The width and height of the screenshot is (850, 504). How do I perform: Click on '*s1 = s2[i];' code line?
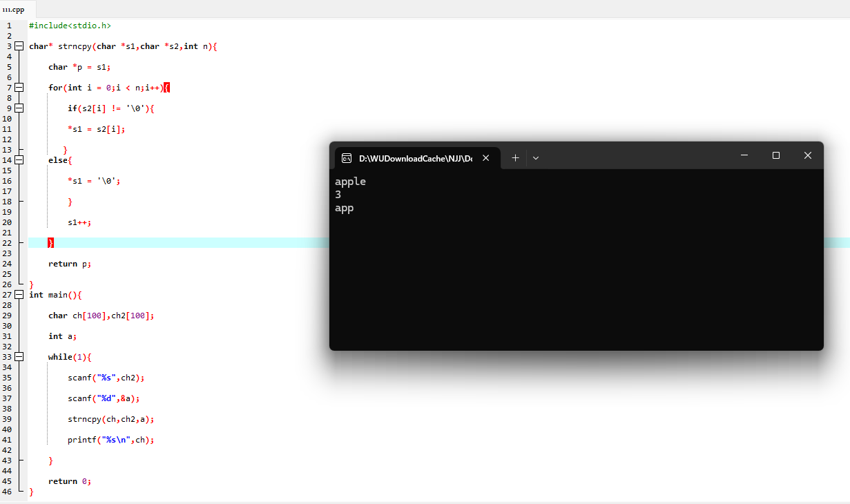[97, 129]
